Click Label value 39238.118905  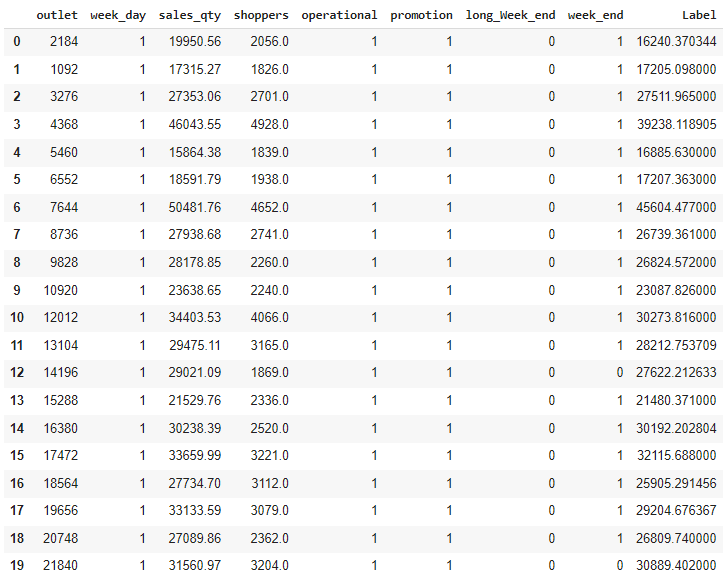click(x=676, y=124)
